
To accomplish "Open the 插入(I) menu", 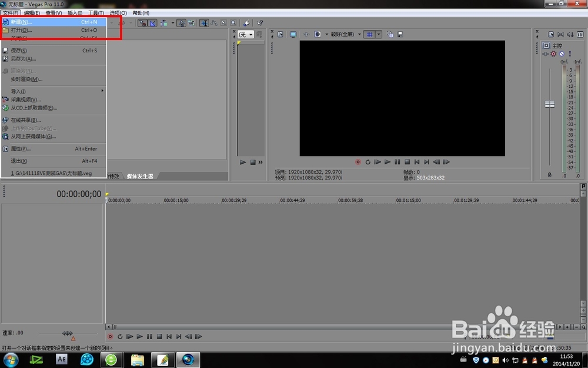I will coord(75,13).
